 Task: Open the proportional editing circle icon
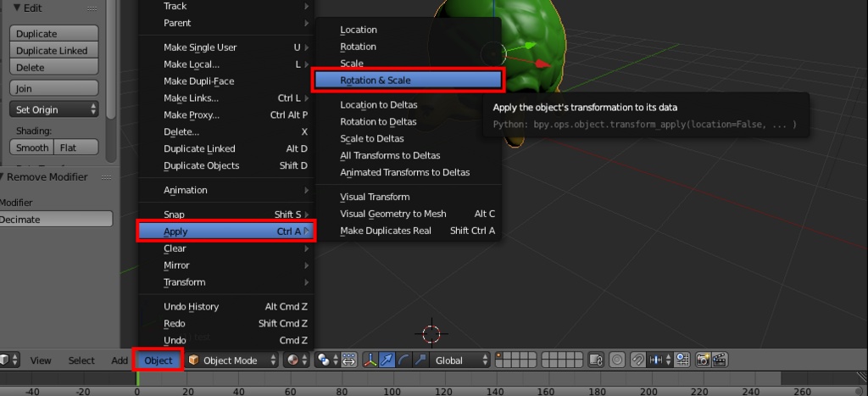(x=617, y=360)
